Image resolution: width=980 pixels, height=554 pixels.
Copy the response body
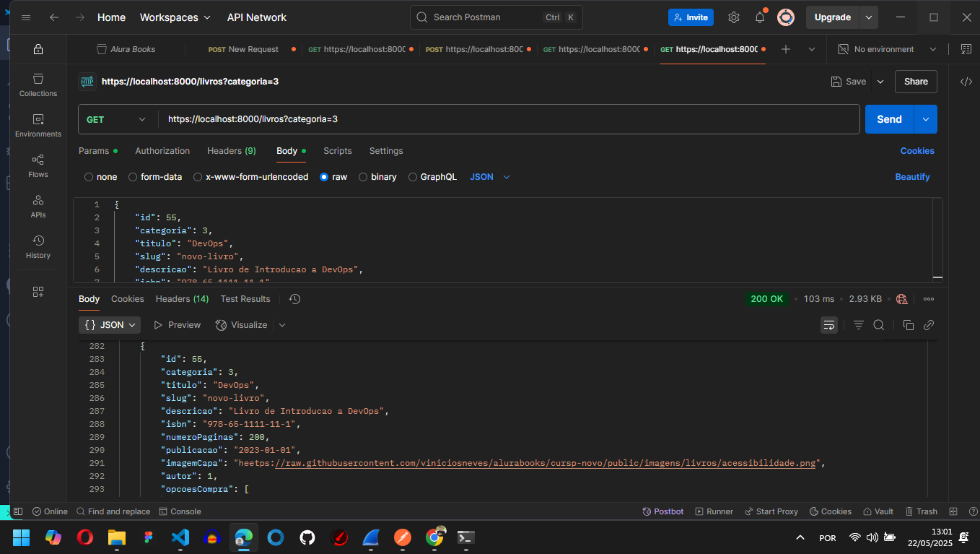click(909, 325)
